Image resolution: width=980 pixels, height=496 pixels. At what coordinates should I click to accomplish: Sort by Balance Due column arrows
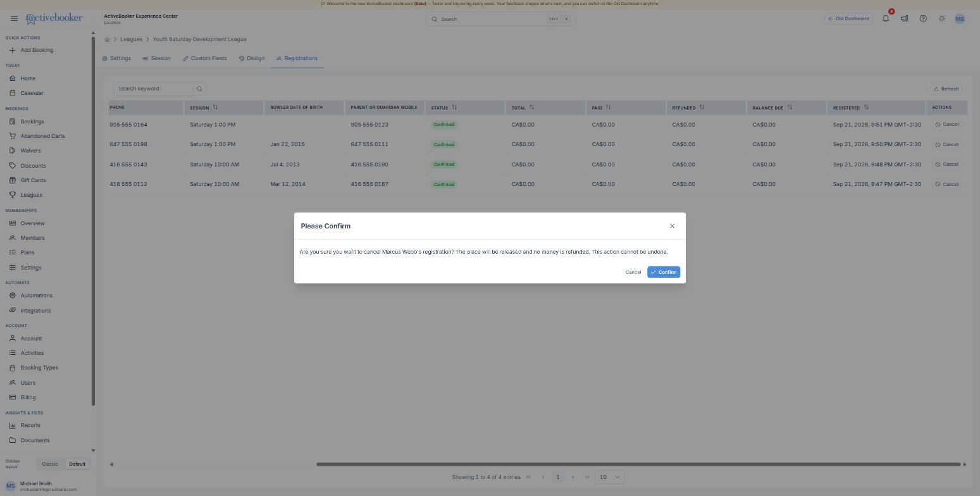point(790,107)
